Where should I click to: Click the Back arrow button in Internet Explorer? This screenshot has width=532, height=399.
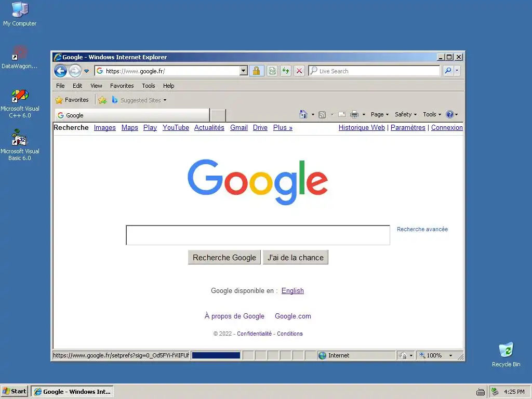[61, 71]
